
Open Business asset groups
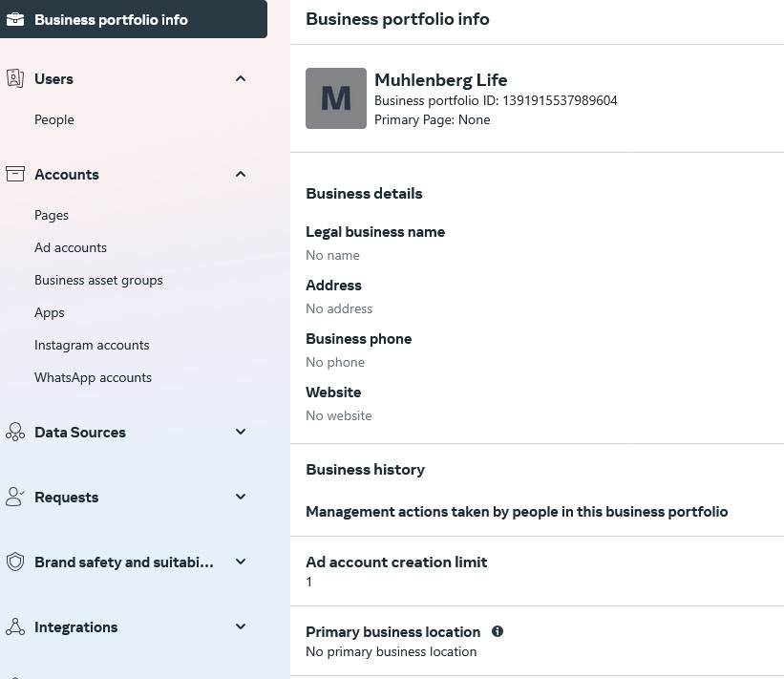coord(98,280)
